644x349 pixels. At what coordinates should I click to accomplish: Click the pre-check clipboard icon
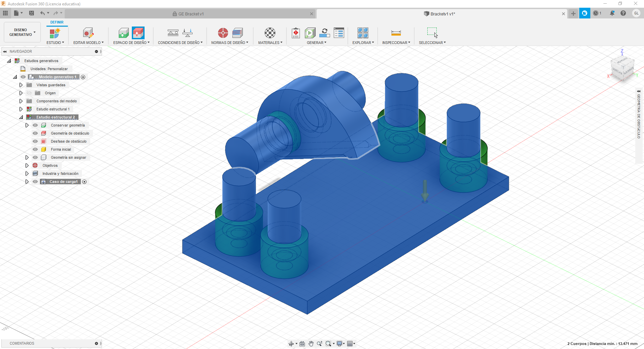(x=296, y=33)
